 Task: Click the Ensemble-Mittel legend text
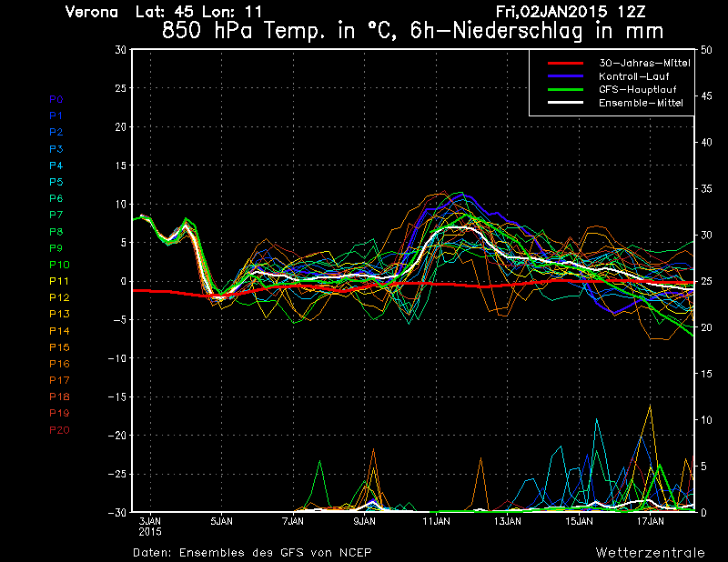point(641,103)
